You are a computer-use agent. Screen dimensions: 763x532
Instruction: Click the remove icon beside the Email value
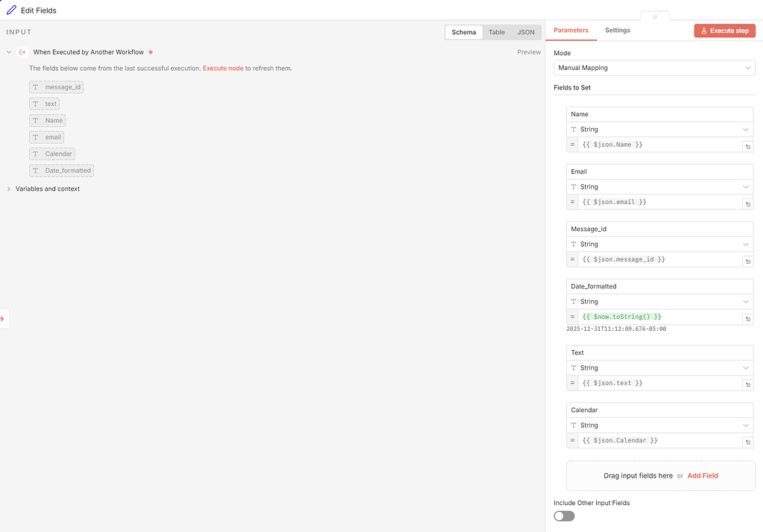click(x=747, y=203)
